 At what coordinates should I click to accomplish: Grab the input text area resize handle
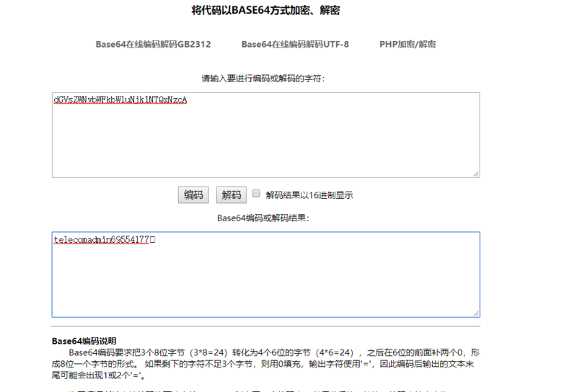point(476,174)
